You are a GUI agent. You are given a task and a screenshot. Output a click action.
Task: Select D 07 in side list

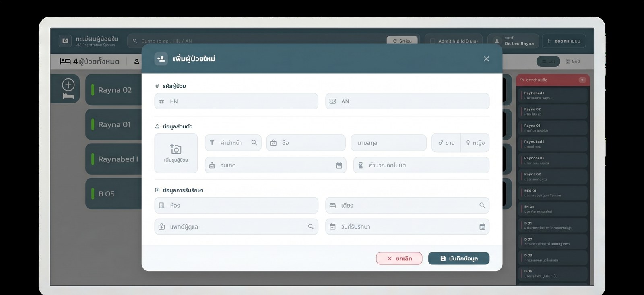[553, 241]
